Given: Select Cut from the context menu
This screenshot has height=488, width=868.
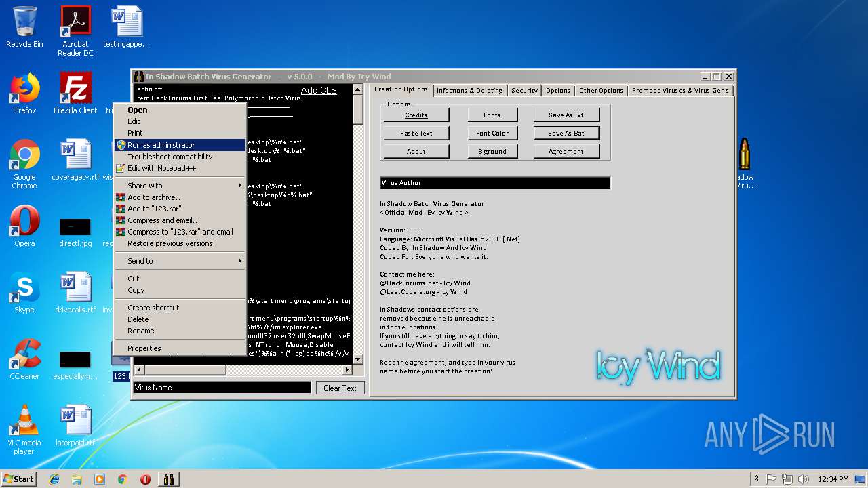Looking at the screenshot, I should [x=180, y=279].
